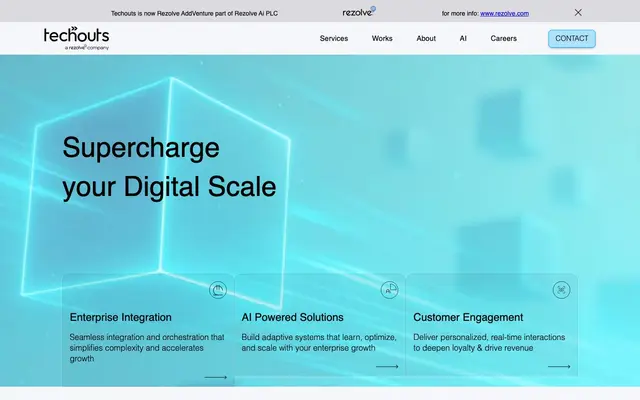Select the Enterprise Integration card heading
This screenshot has width=640, height=400.
coord(120,317)
